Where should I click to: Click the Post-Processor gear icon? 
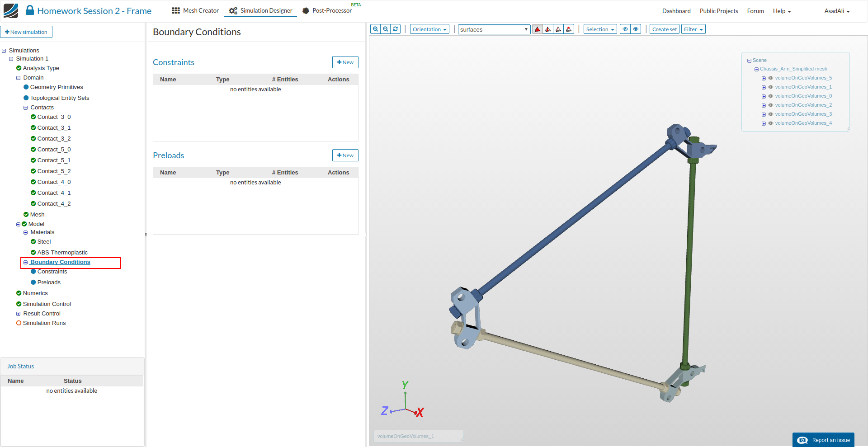pyautogui.click(x=306, y=11)
